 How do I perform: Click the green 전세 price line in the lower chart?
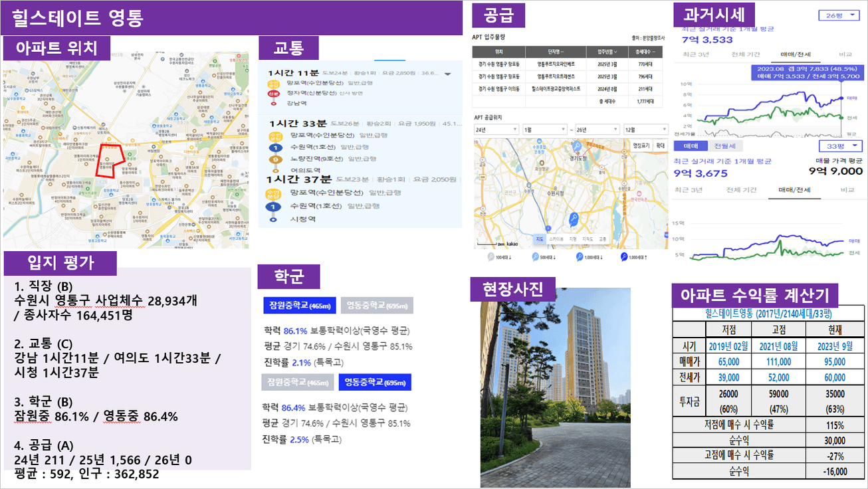click(x=768, y=250)
